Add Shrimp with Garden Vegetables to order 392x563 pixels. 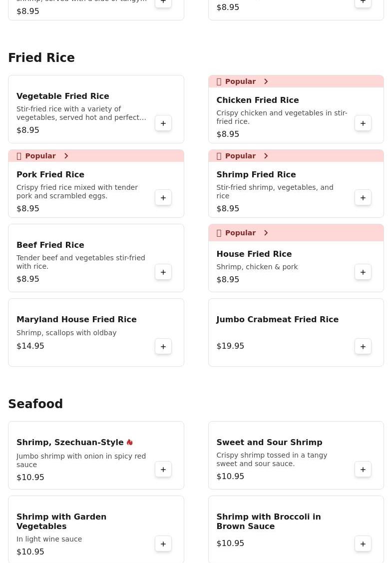pos(163,544)
